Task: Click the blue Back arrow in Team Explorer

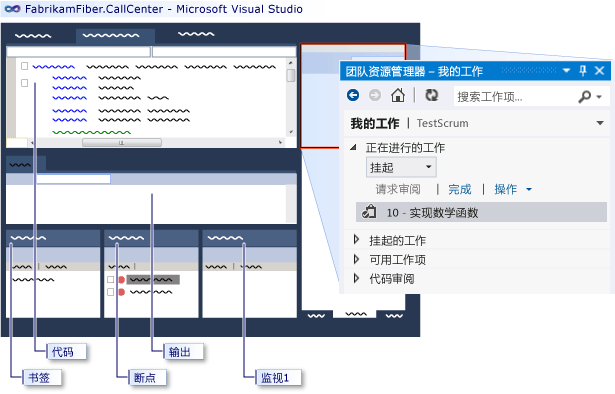Action: pos(353,95)
